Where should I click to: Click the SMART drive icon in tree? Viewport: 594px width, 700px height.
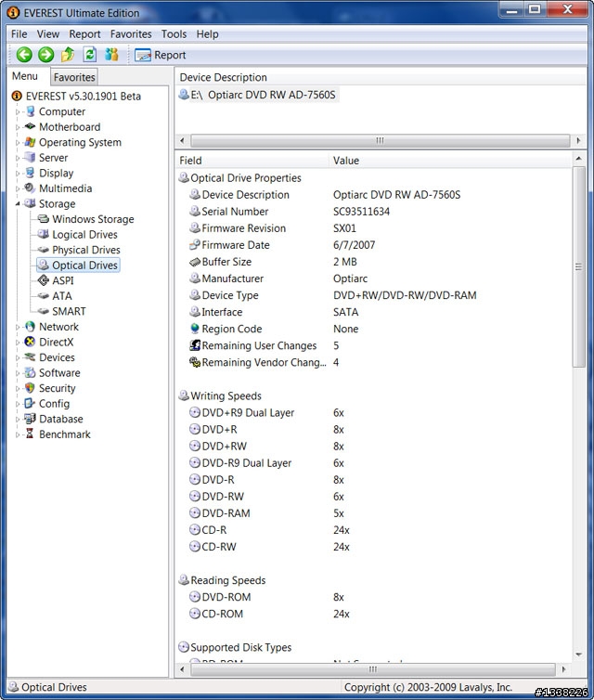pyautogui.click(x=44, y=311)
